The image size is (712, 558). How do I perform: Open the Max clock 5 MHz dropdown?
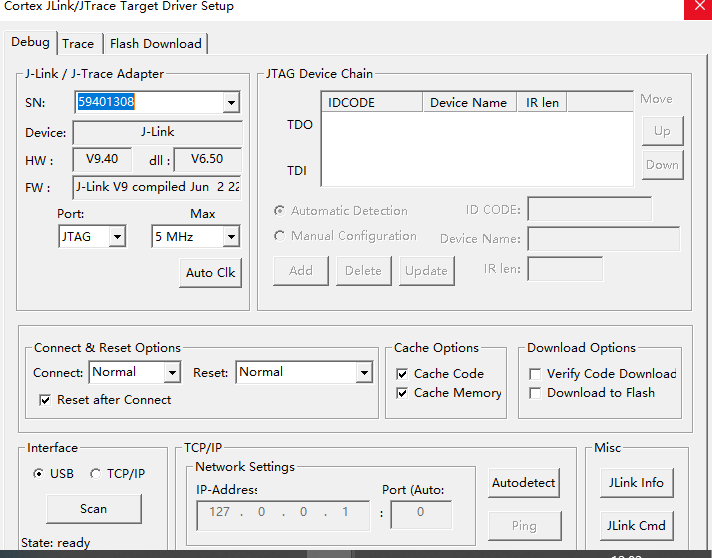(x=231, y=237)
